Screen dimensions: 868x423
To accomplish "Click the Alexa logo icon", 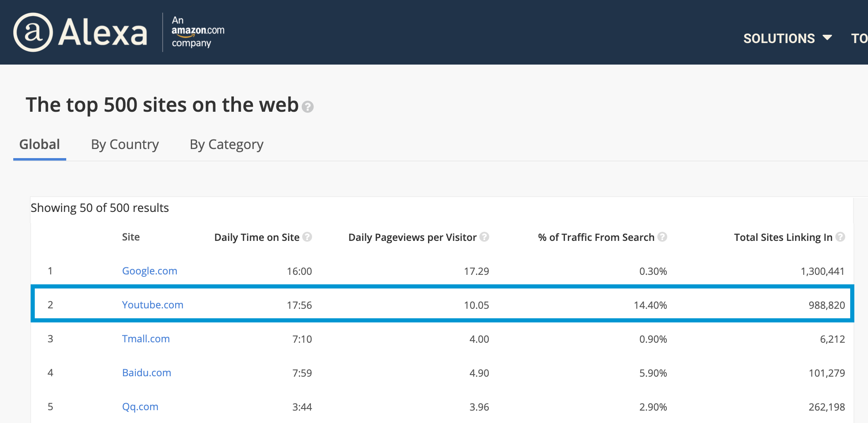I will click(33, 32).
